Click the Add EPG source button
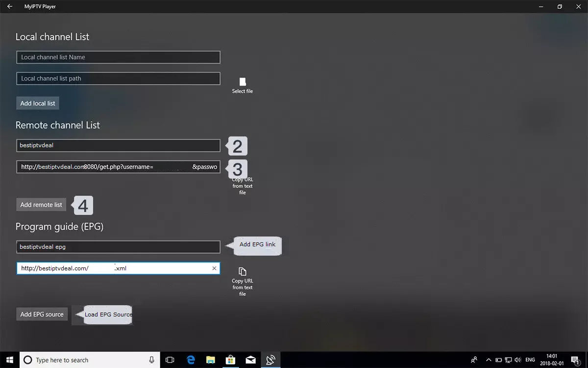The height and width of the screenshot is (368, 588). tap(42, 314)
